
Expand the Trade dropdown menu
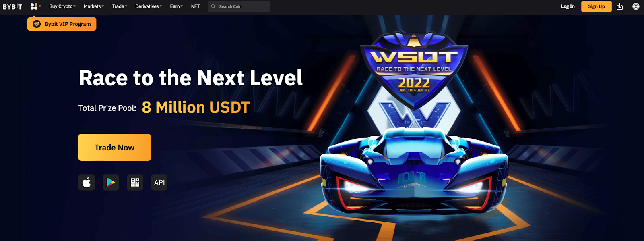pos(120,6)
